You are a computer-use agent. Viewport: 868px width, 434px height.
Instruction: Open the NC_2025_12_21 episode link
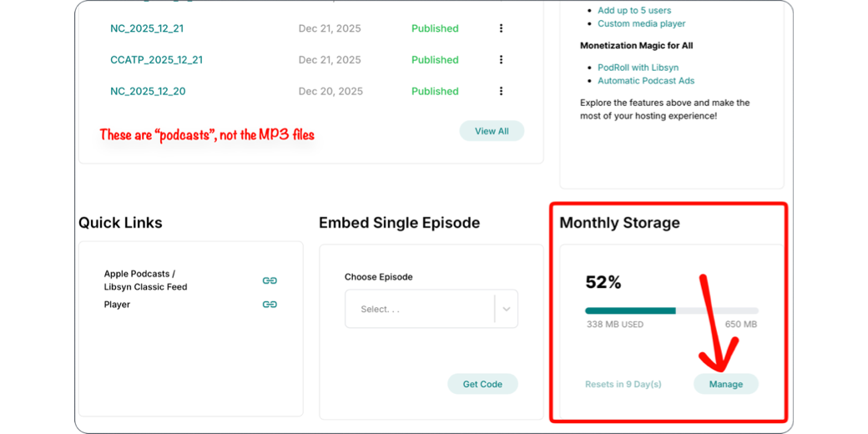(147, 28)
